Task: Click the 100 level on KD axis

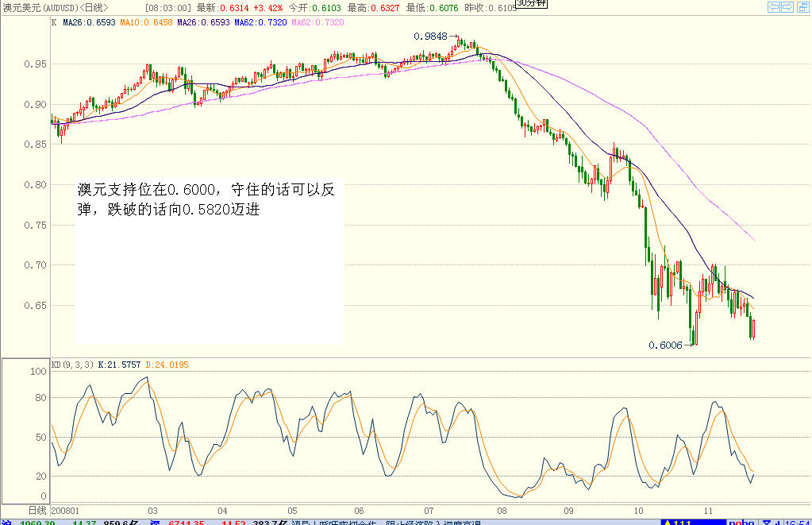Action: coord(38,372)
